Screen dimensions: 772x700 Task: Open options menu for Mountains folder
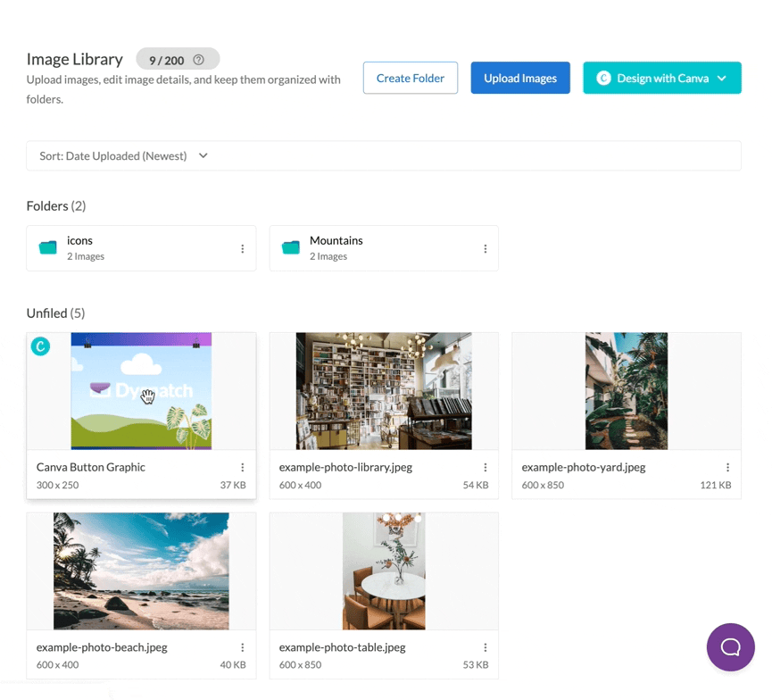click(x=485, y=249)
